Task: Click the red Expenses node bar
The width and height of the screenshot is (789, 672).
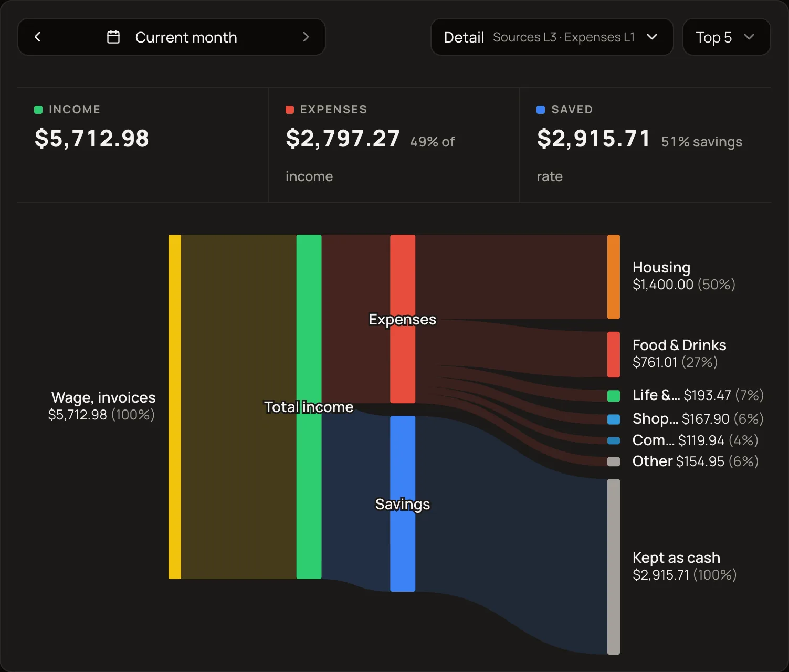Action: click(403, 319)
